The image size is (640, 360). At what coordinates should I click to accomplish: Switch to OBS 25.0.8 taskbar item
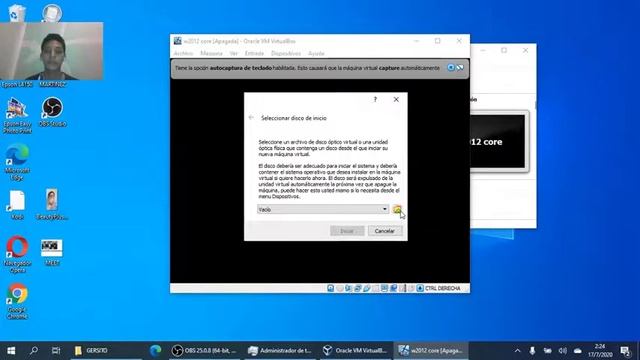(205, 351)
